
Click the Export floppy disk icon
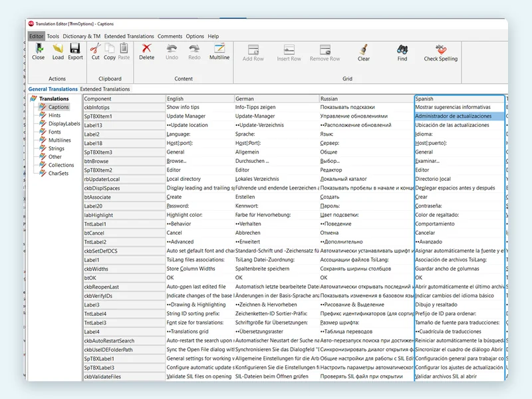click(x=75, y=49)
